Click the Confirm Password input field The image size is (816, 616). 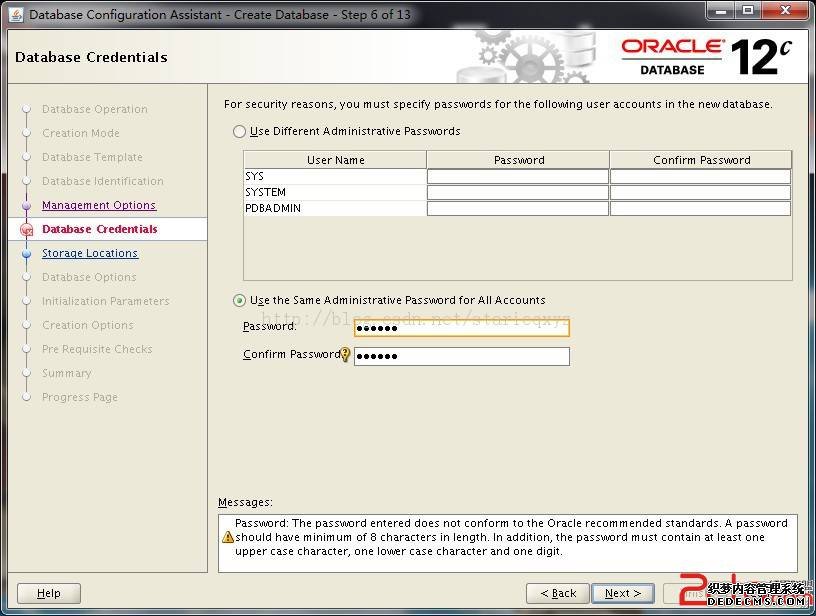tap(461, 356)
